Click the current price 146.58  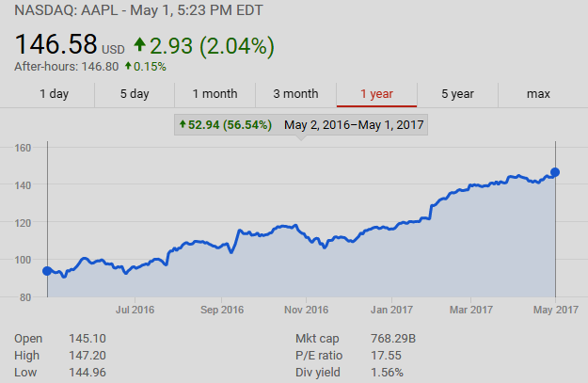56,44
